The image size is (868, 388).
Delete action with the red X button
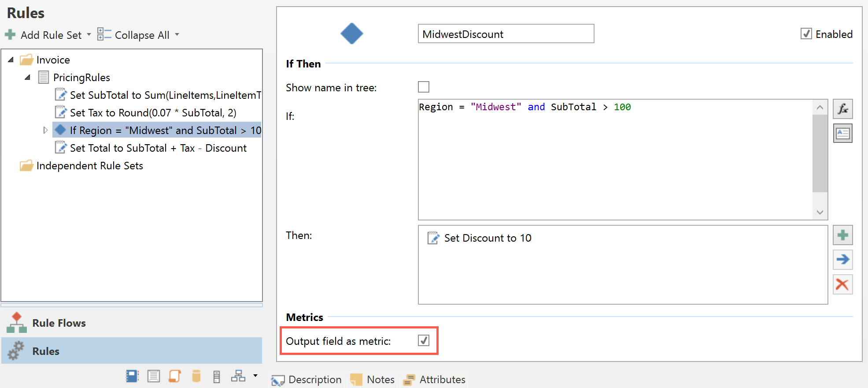[x=842, y=284]
